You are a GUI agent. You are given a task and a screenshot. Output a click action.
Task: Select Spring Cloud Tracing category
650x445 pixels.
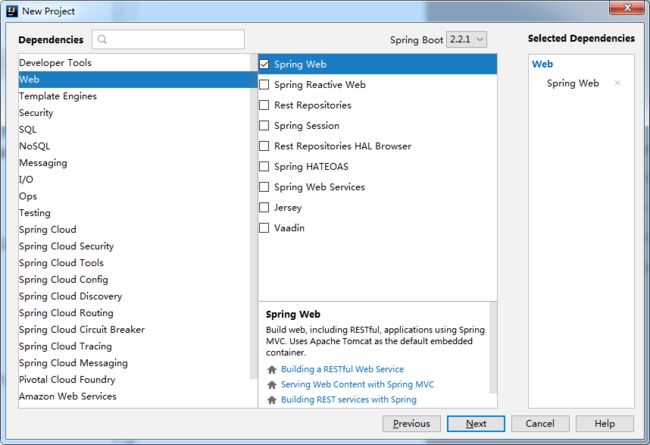pos(134,346)
